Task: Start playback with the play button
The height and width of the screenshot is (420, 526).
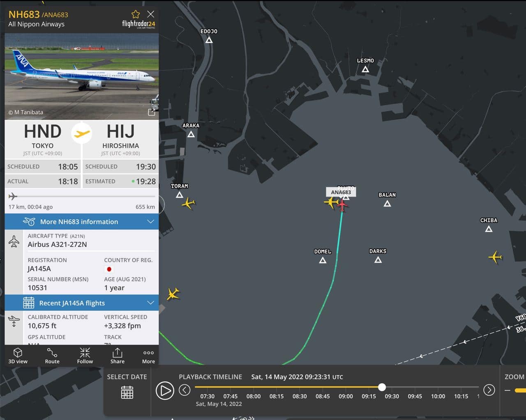Action: tap(165, 390)
